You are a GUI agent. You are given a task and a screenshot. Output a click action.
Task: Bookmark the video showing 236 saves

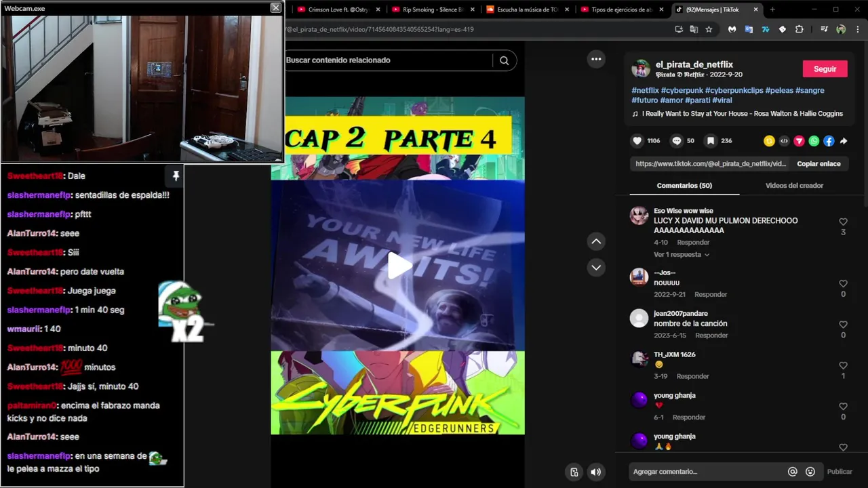(710, 141)
